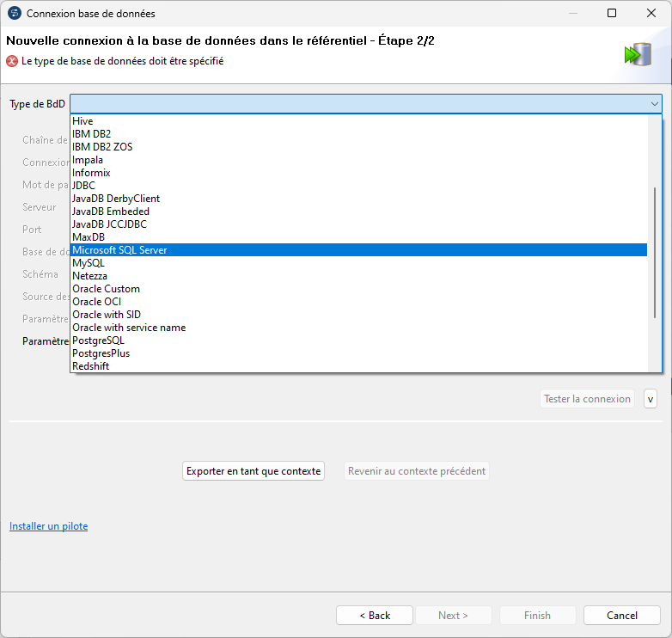Choose IBM DB2 database type

click(x=358, y=134)
